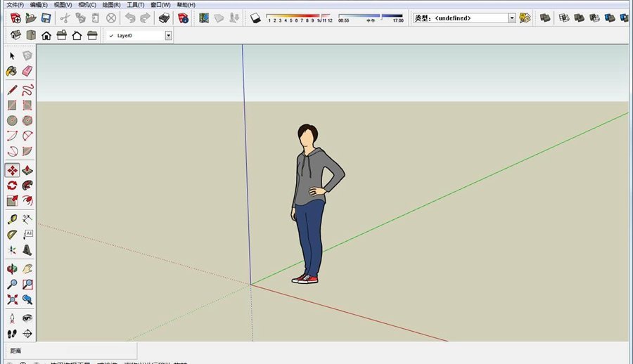Open the Layer0 dropdown arrow
The height and width of the screenshot is (364, 633).
click(168, 36)
